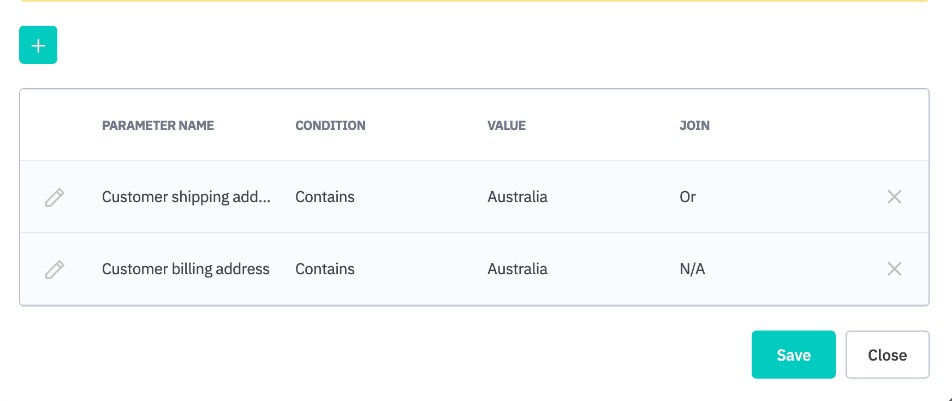Click the N/A join value
The height and width of the screenshot is (401, 952).
[692, 269]
